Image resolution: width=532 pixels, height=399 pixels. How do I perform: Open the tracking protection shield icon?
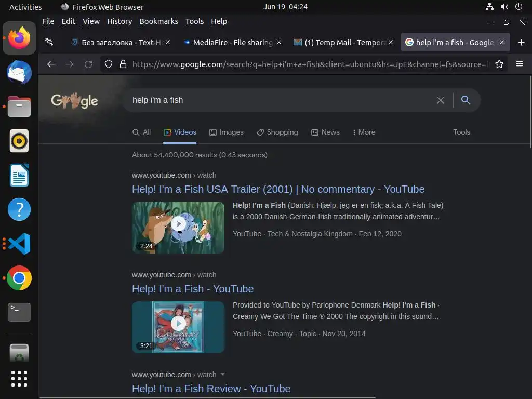[108, 64]
